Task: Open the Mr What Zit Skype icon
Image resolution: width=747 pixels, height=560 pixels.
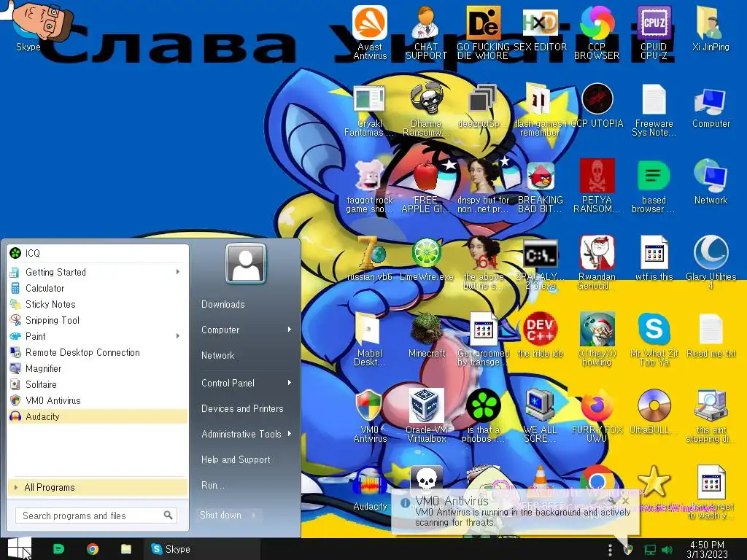Action: pos(654,340)
